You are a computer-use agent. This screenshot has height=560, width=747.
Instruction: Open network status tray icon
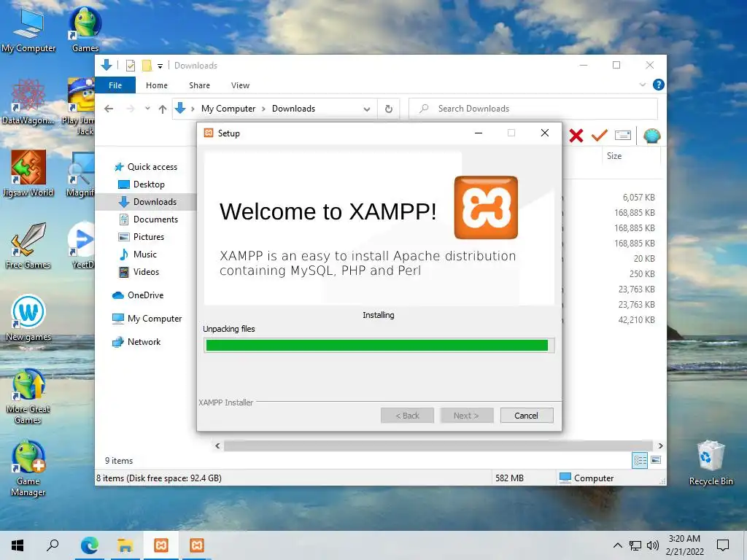click(x=635, y=545)
